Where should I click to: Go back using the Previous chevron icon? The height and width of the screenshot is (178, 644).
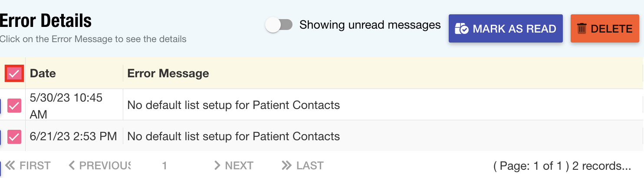pos(72,165)
